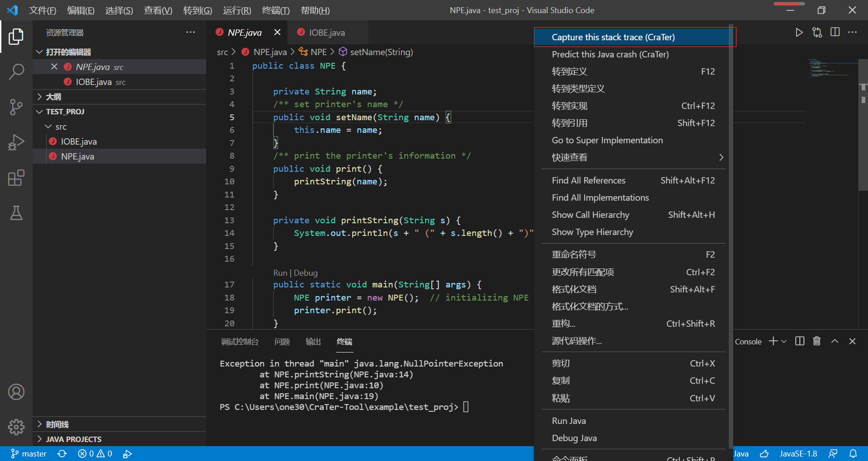Click the explorer panel more actions ellipsis
The height and width of the screenshot is (461, 868).
point(191,33)
